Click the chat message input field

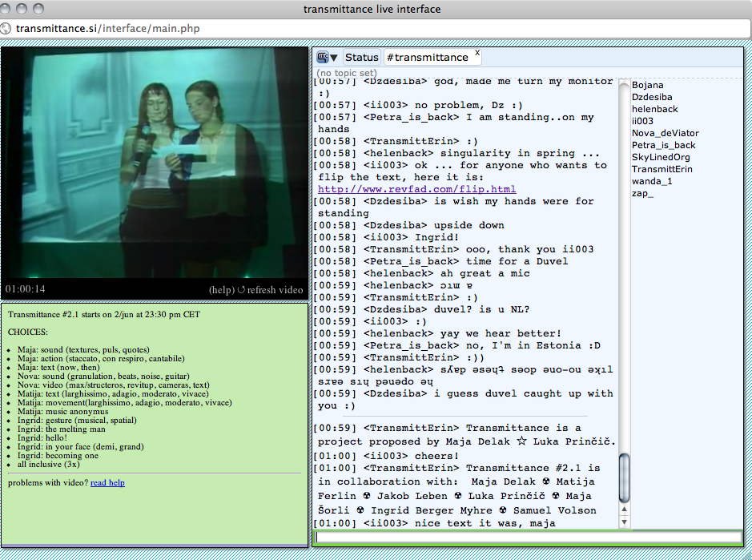[x=528, y=538]
